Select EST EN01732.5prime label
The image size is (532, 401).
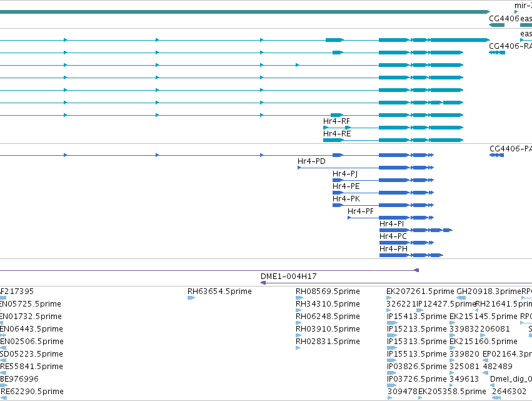click(31, 317)
